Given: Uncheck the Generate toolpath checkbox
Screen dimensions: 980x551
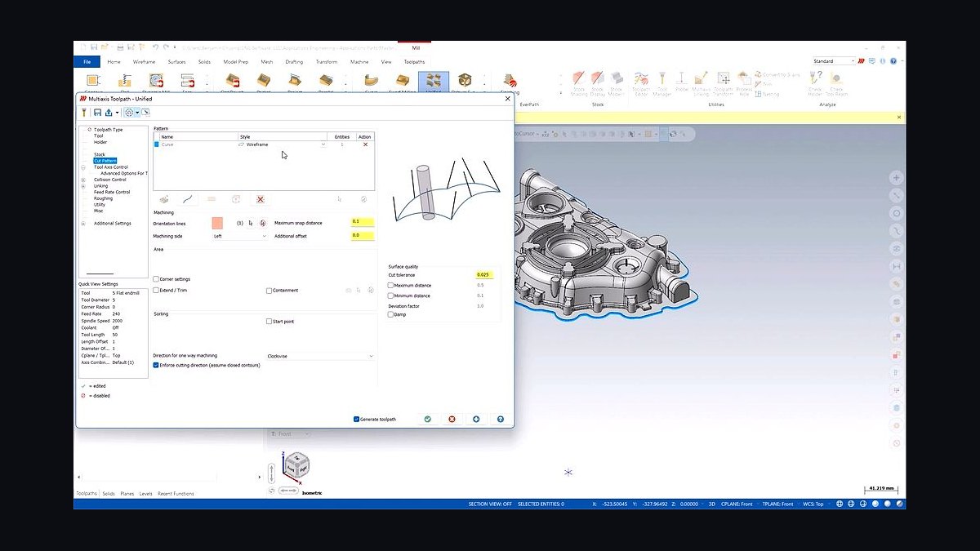Looking at the screenshot, I should 357,419.
